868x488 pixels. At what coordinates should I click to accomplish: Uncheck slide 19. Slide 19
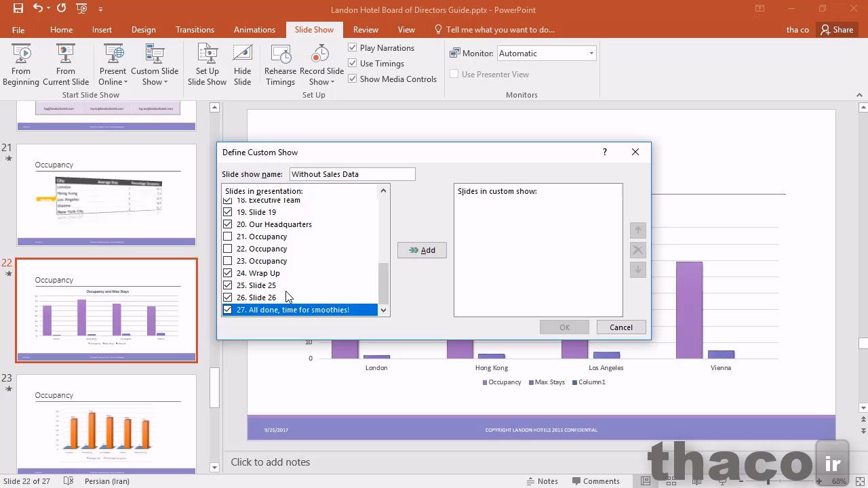(228, 212)
